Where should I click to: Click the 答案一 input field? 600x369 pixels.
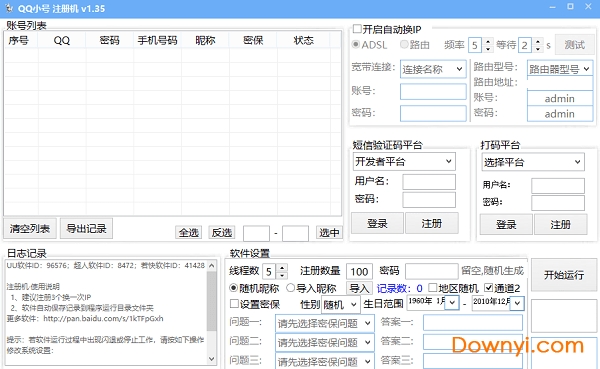(x=473, y=322)
